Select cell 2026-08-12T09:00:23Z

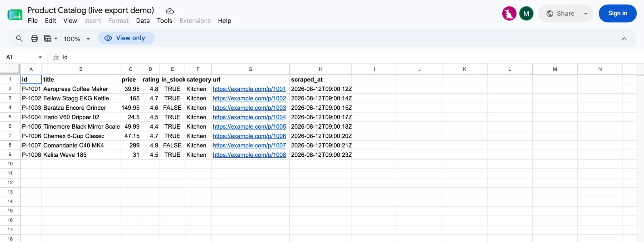[x=321, y=155]
